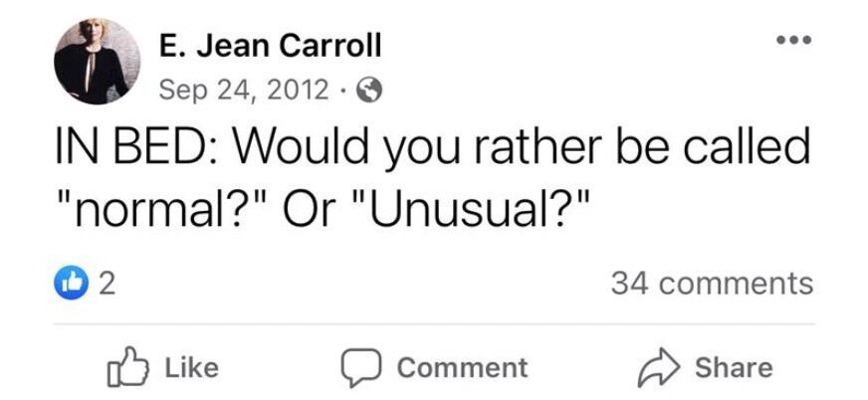
Task: Show who reacted via the count 2
Action: click(x=107, y=284)
